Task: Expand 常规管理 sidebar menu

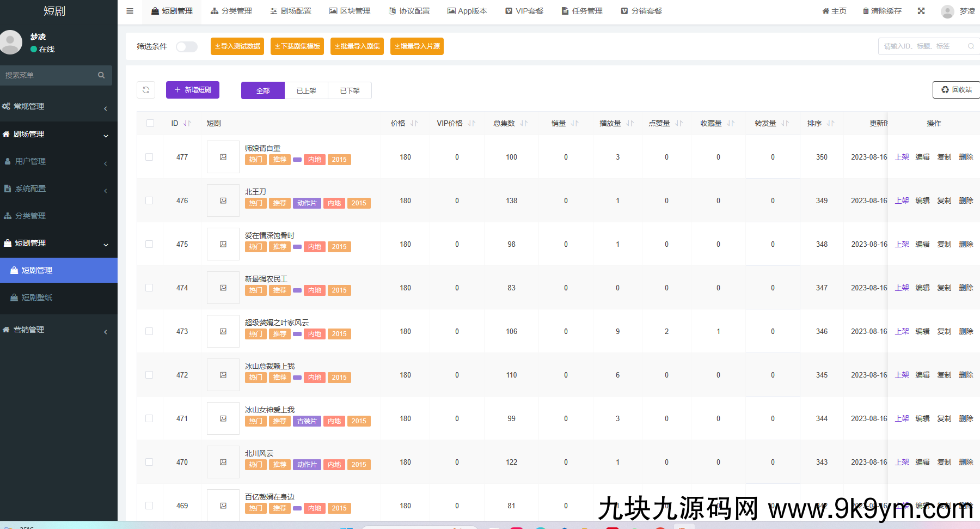Action: pos(59,107)
